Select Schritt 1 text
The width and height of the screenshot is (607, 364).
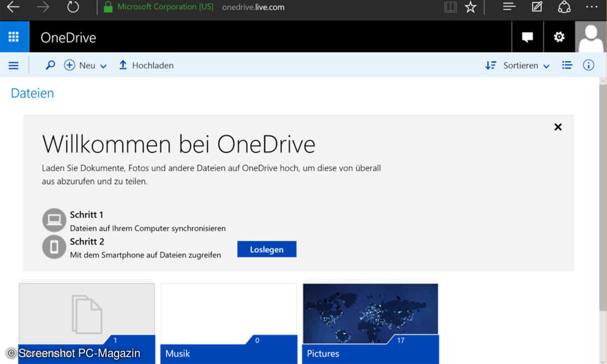click(x=86, y=215)
